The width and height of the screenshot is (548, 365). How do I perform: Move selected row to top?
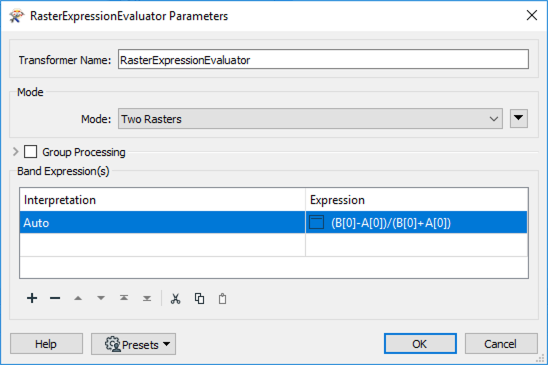click(124, 298)
